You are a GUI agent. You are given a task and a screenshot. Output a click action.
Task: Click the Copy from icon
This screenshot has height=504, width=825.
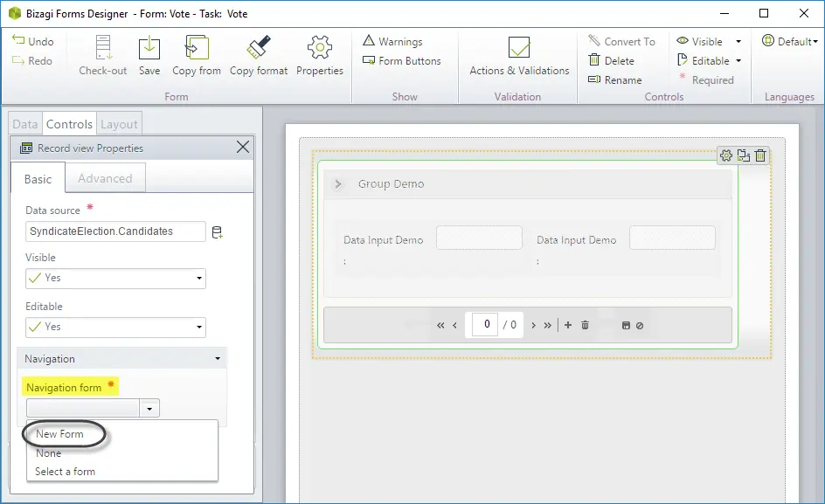point(197,48)
